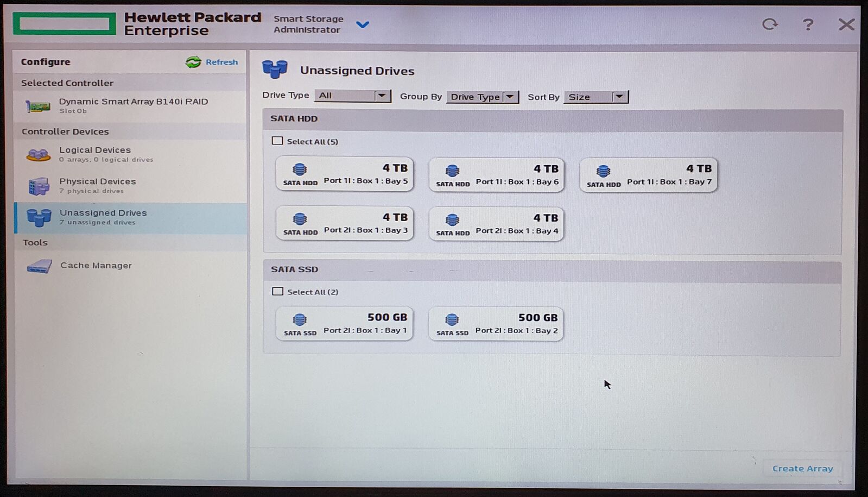Click the disk icon on Bay 3 drive
Image resolution: width=868 pixels, height=497 pixels.
point(300,219)
